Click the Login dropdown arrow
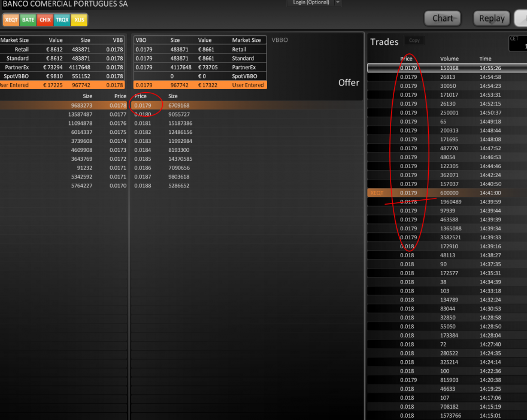527x420 pixels. [x=338, y=2]
